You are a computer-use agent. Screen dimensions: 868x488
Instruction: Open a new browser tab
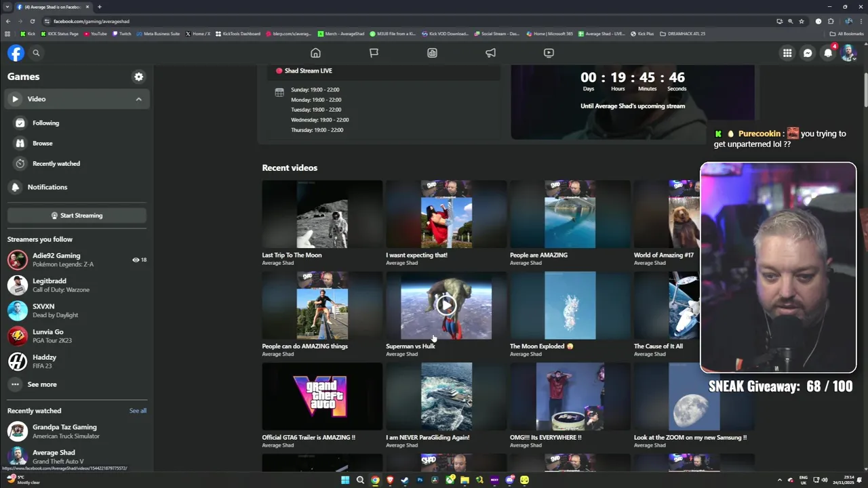click(99, 7)
